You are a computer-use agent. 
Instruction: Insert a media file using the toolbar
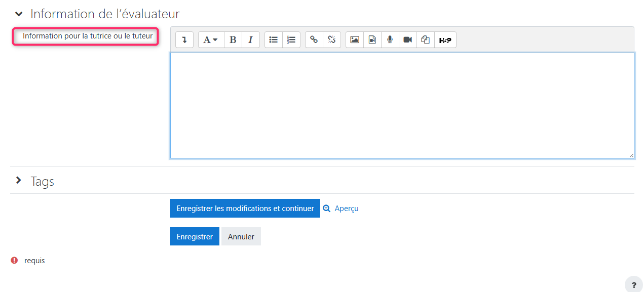tap(372, 40)
